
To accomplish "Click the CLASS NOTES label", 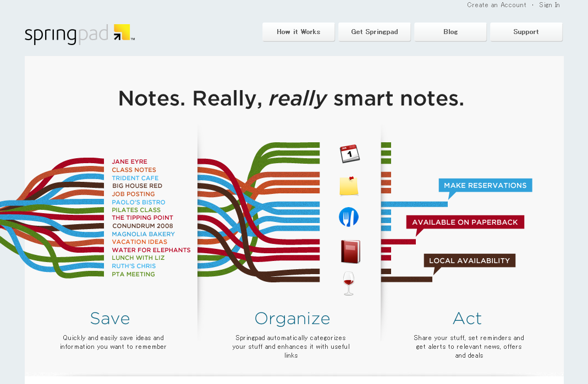I will point(134,170).
